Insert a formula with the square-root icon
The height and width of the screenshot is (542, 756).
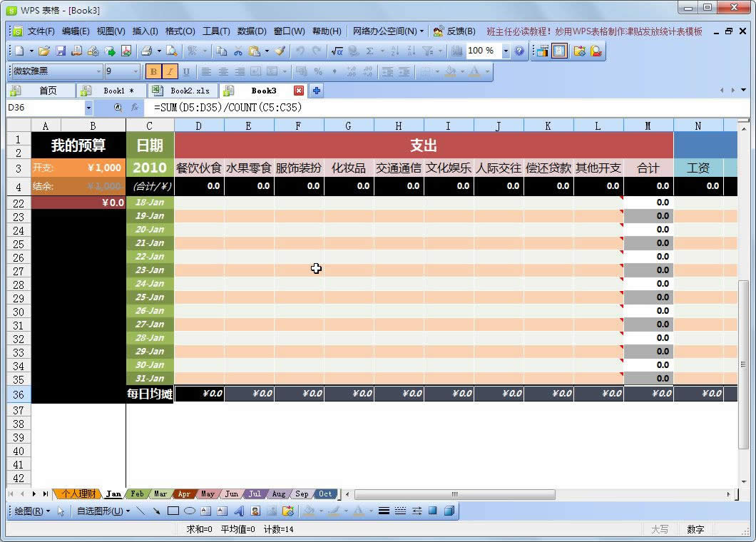337,51
